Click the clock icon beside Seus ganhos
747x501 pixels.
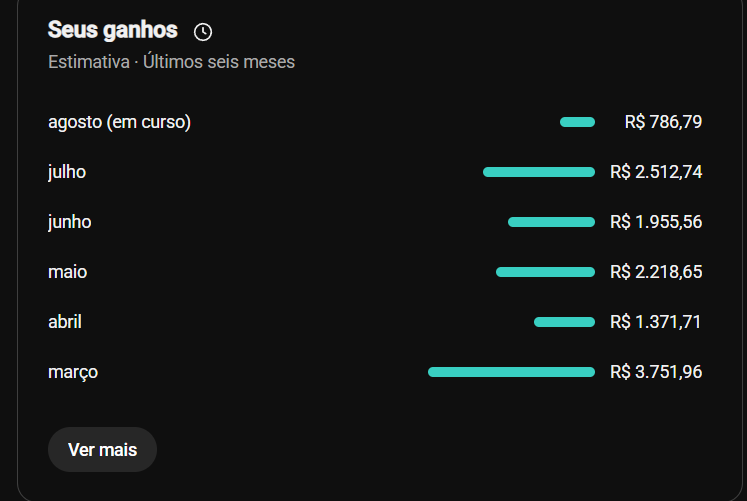point(203,32)
